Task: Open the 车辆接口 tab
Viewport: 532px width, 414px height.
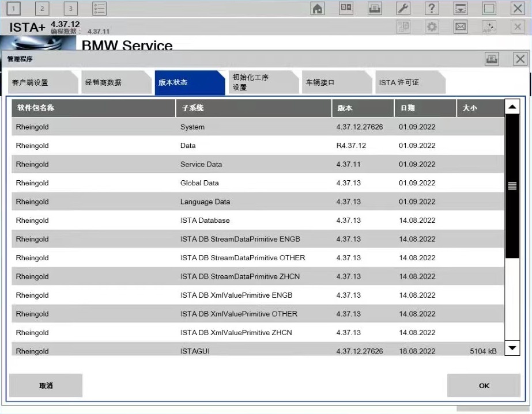Action: click(337, 82)
